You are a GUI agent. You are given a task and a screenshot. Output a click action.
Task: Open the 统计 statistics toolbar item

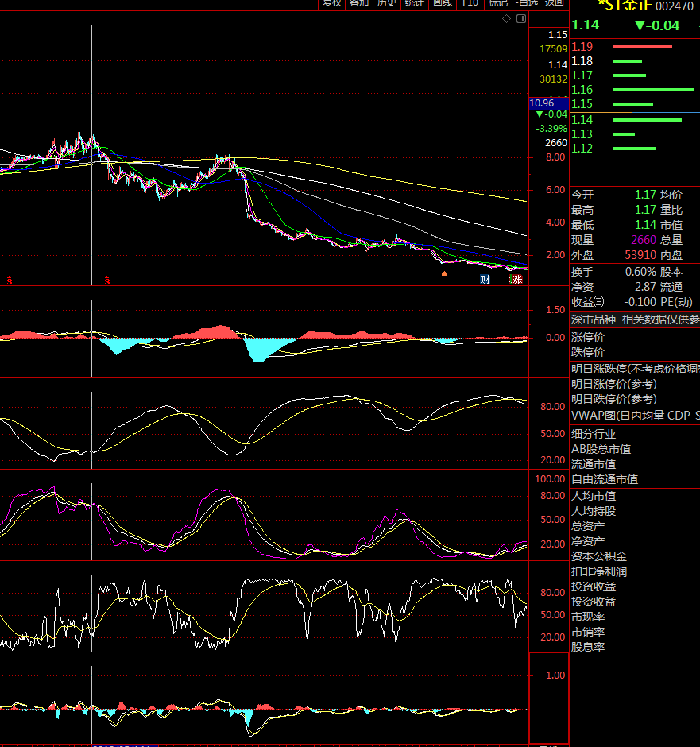click(x=414, y=3)
